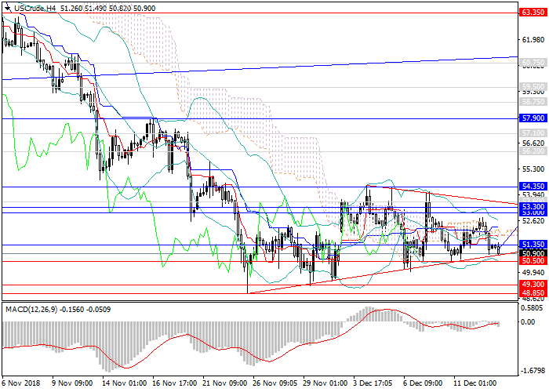549x392 pixels.
Task: Select the red 63.350 price label
Action: pos(533,13)
